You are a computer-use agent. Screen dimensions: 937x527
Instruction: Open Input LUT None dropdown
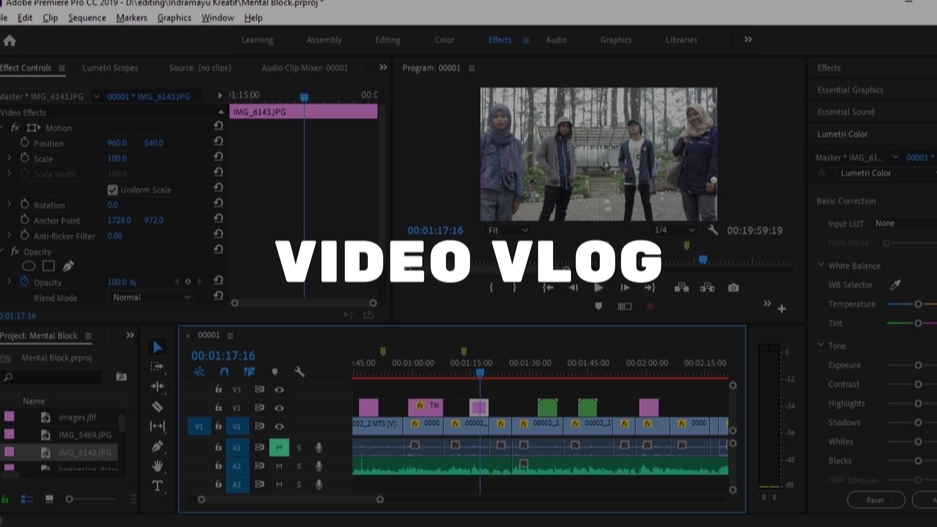904,223
